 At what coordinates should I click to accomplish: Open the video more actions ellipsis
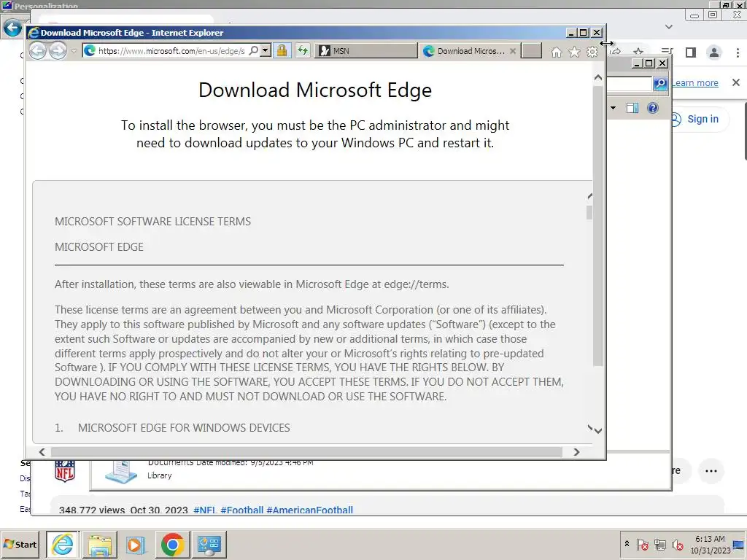point(711,471)
